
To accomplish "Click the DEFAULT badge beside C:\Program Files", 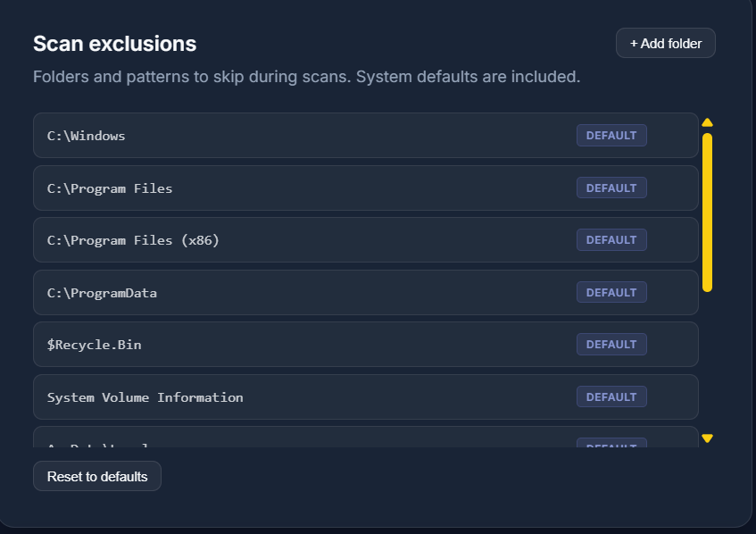I will (611, 188).
